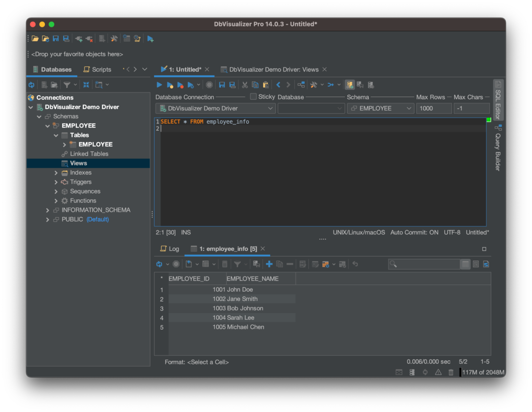Open the Schema dropdown showing EMPLOYEE

click(x=380, y=108)
